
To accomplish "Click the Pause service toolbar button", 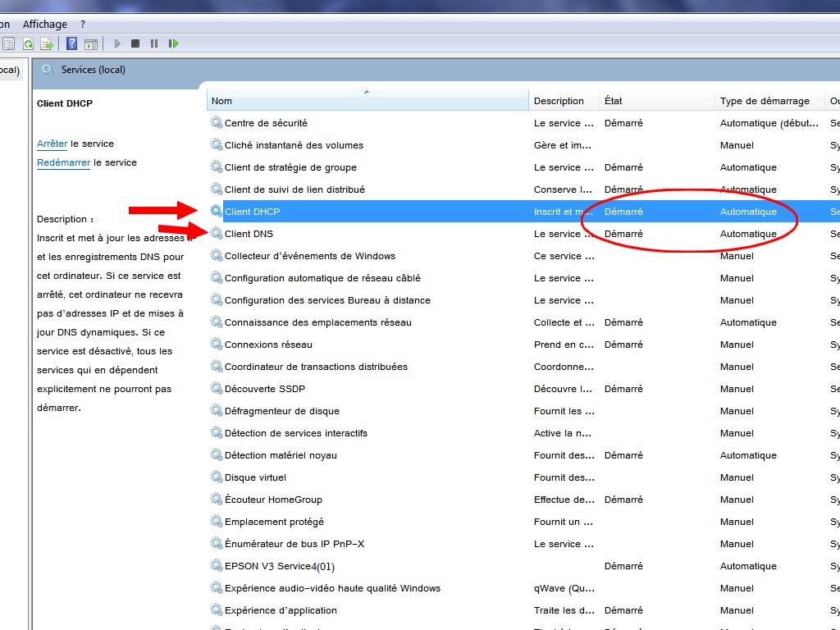I will [154, 43].
